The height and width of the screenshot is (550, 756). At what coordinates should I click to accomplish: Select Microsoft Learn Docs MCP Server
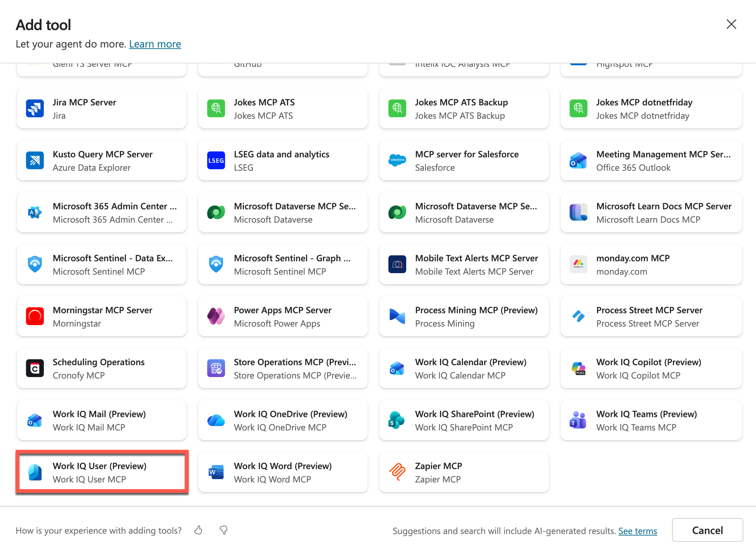point(651,212)
